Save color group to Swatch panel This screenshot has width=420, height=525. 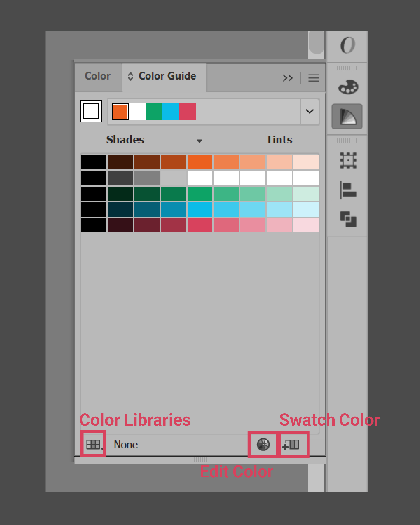291,445
